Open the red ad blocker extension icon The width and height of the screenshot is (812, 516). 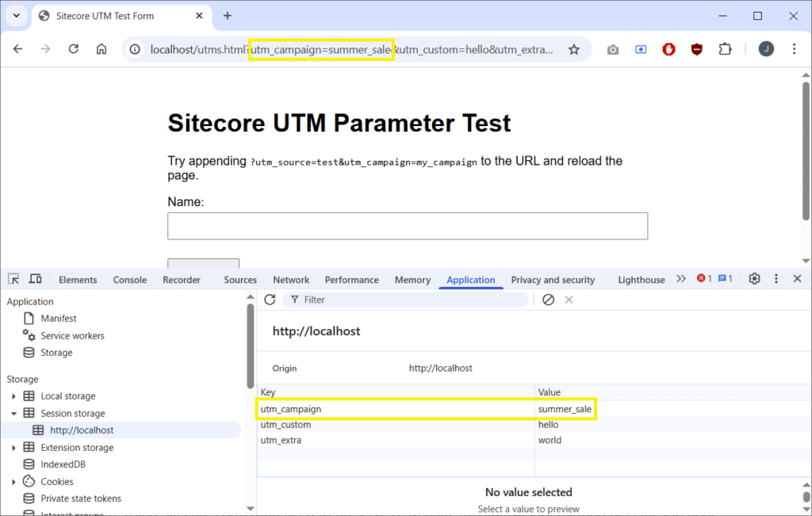click(668, 50)
